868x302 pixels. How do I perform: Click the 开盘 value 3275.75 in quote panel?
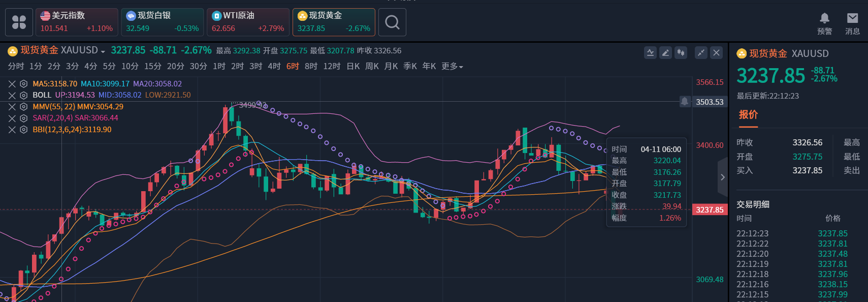click(808, 157)
